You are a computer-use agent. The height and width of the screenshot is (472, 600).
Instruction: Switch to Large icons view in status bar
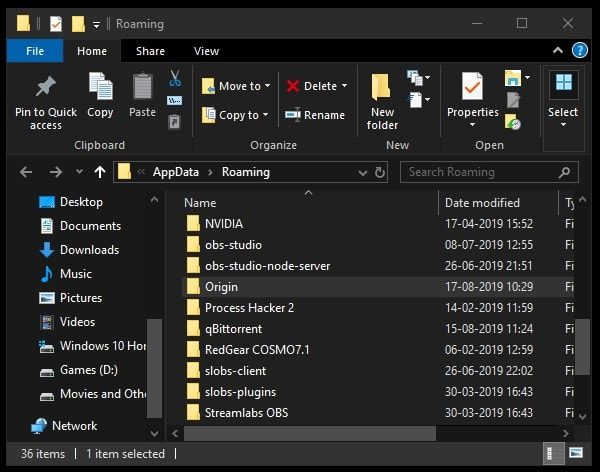click(x=576, y=453)
